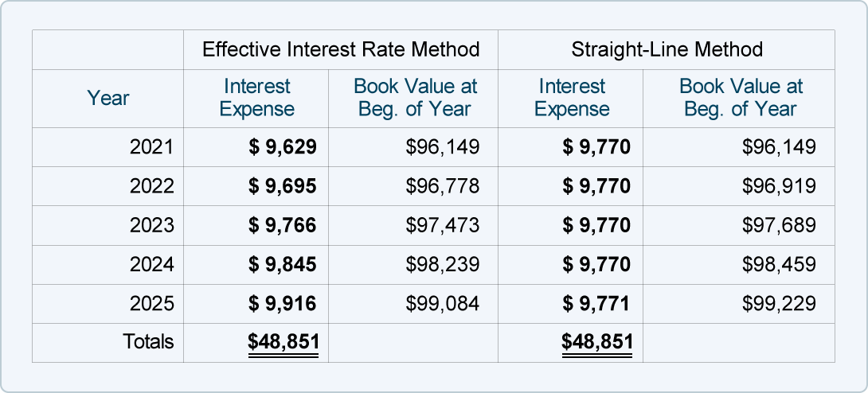Viewport: 868px width, 393px height.
Task: Click the $9,916 interest expense cell
Action: (283, 303)
